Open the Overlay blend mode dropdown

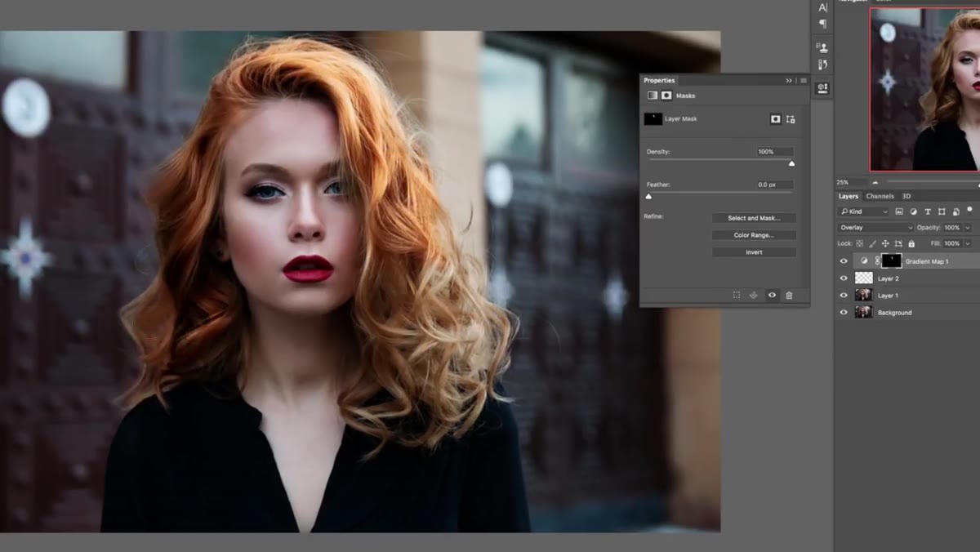click(876, 228)
